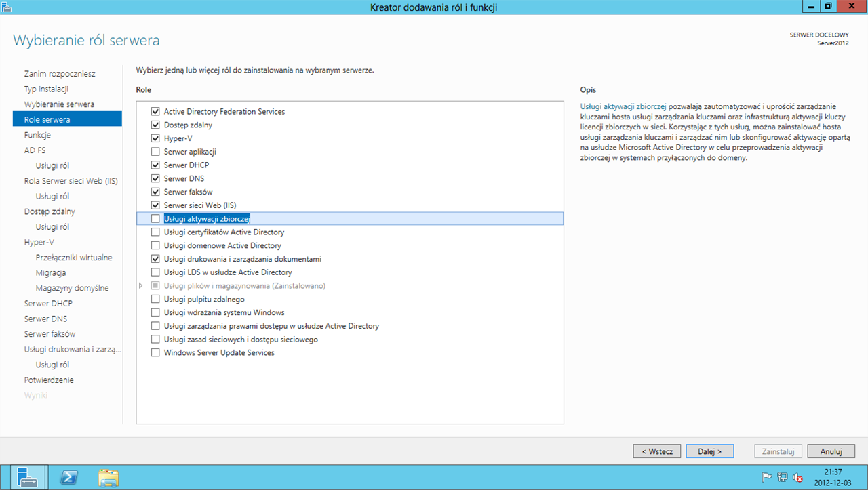Open Magazyny domyślne step

(x=72, y=288)
